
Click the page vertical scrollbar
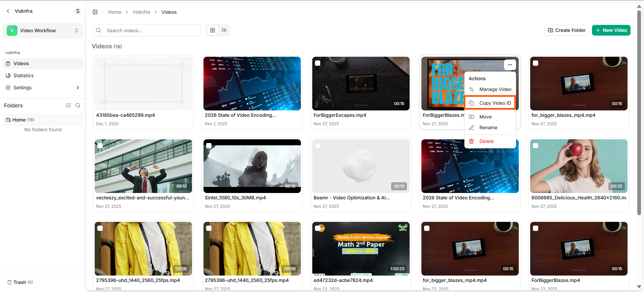pos(639,112)
